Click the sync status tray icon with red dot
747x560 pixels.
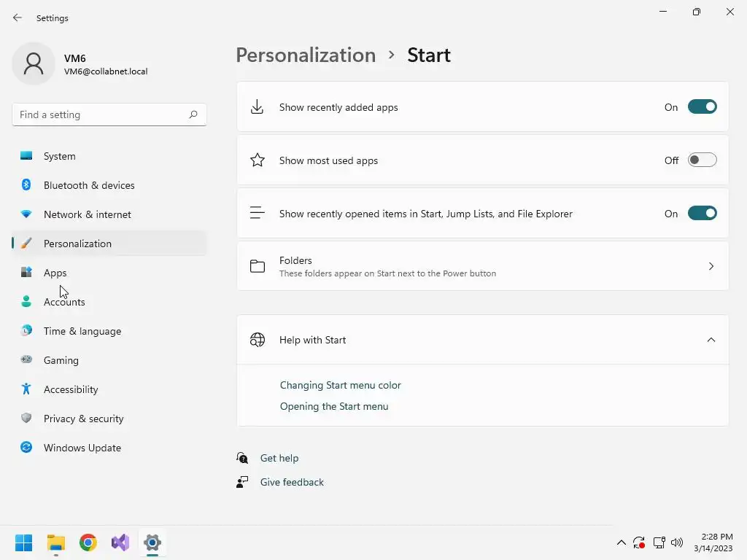[x=639, y=542]
